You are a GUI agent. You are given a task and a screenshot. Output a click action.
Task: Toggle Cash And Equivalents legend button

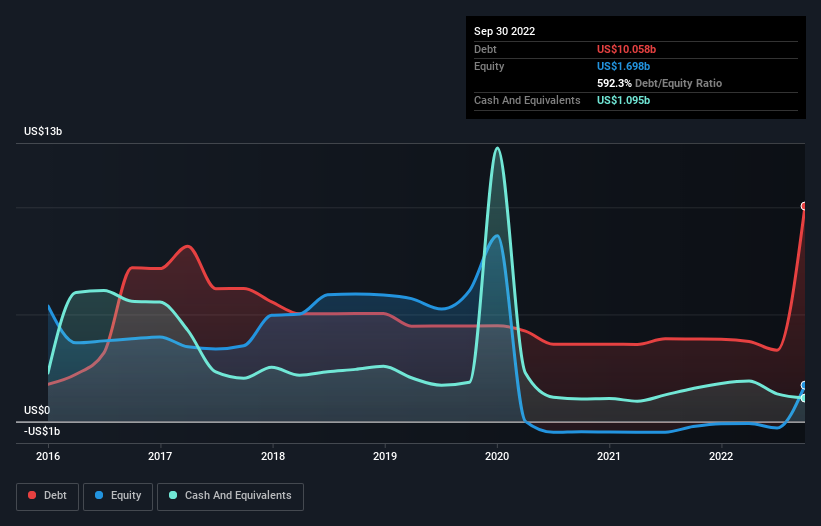point(230,496)
